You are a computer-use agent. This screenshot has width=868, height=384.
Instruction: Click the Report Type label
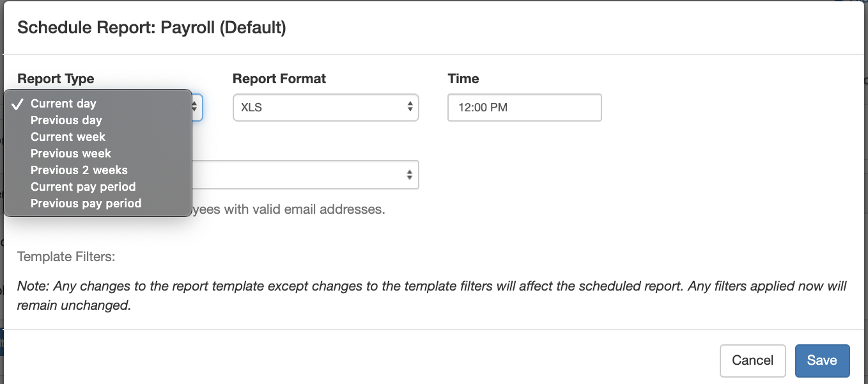point(56,79)
